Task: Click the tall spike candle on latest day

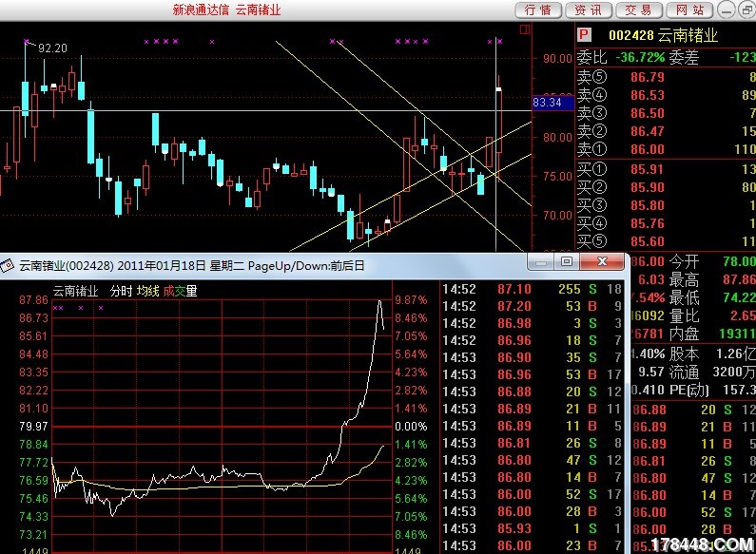Action: pos(498,121)
